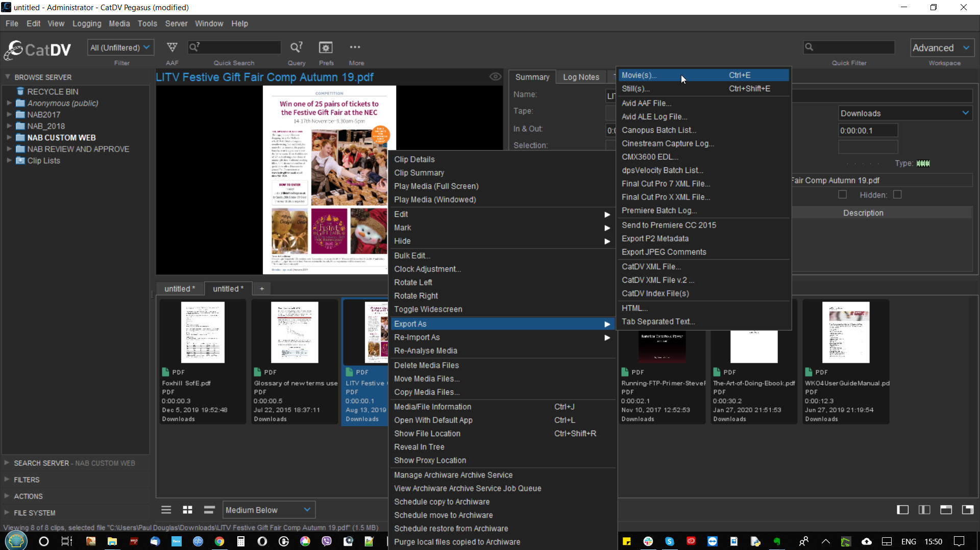Image resolution: width=980 pixels, height=550 pixels.
Task: Choose Show File Location in context menu
Action: click(502, 433)
